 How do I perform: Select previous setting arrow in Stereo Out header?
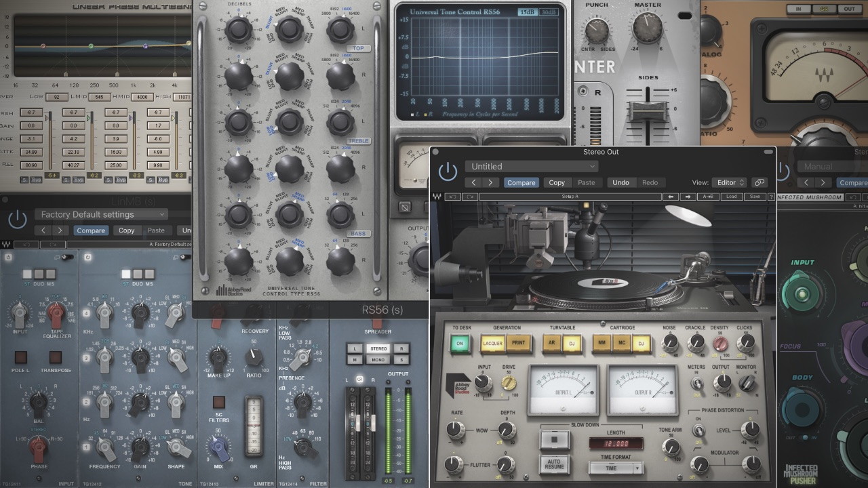coord(473,182)
